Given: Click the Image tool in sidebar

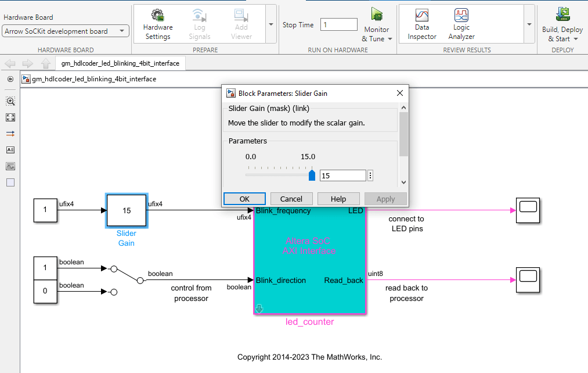Looking at the screenshot, I should click(x=10, y=166).
